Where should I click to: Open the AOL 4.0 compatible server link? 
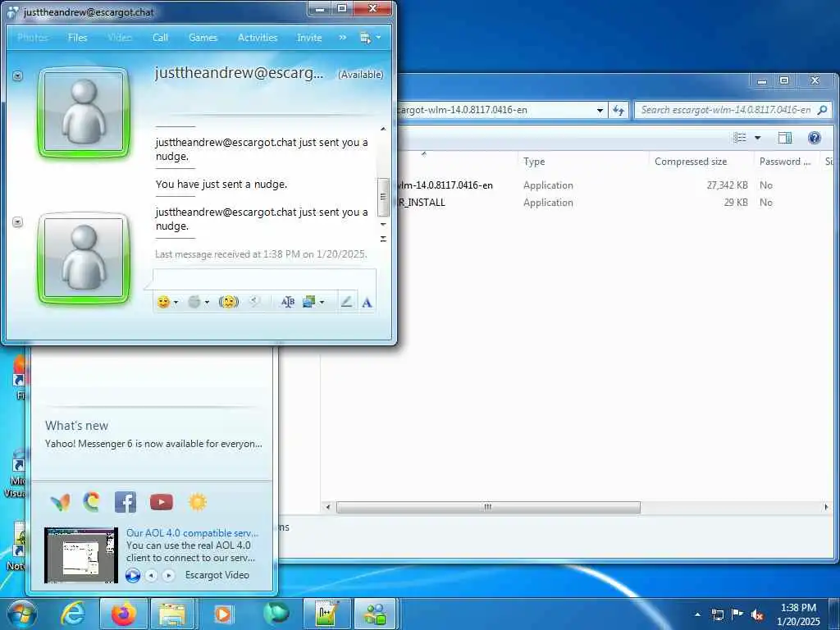(x=192, y=533)
